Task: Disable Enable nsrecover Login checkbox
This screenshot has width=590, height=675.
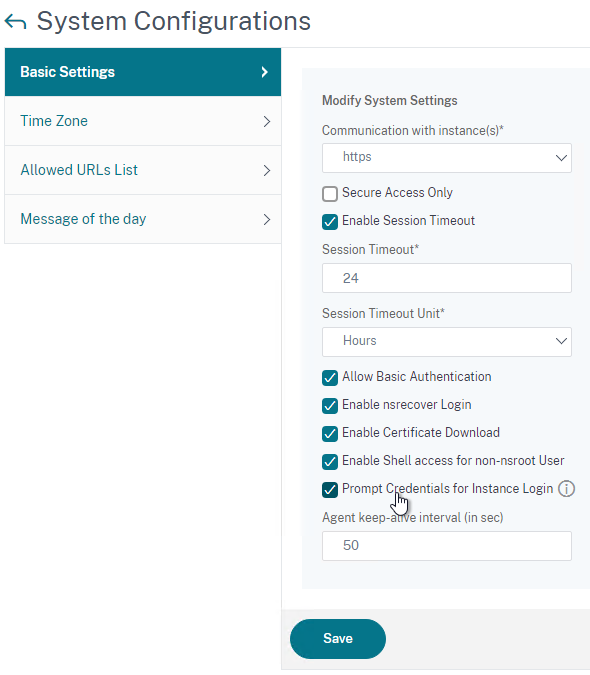Action: (x=330, y=406)
